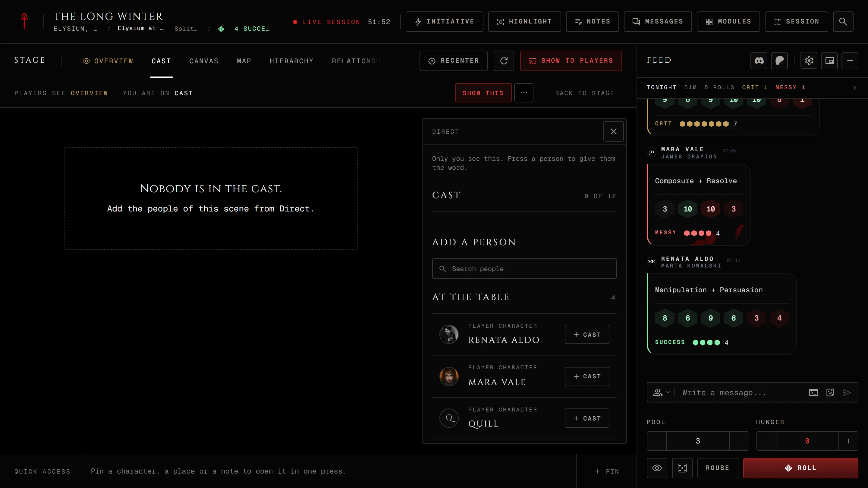
Task: Click the Pin button in Quick Access
Action: click(606, 471)
